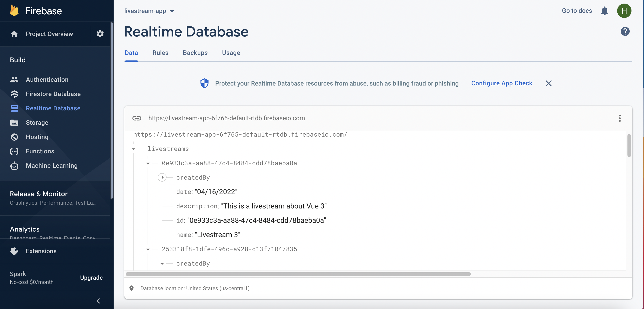Collapse the 0e933c3a-aa88 node
644x309 pixels.
(148, 163)
